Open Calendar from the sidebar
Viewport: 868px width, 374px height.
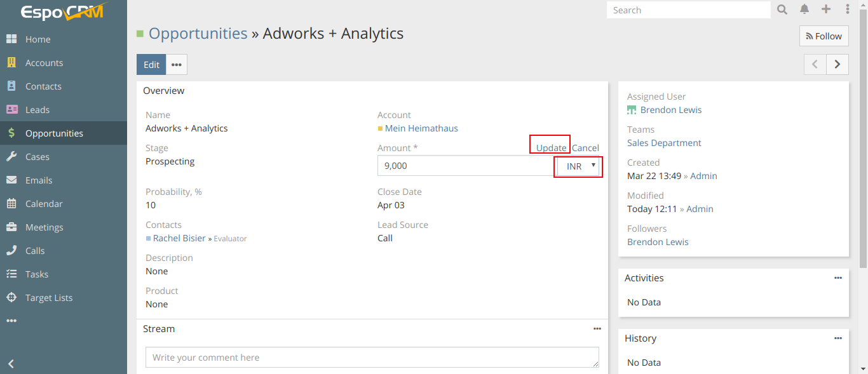(x=44, y=204)
